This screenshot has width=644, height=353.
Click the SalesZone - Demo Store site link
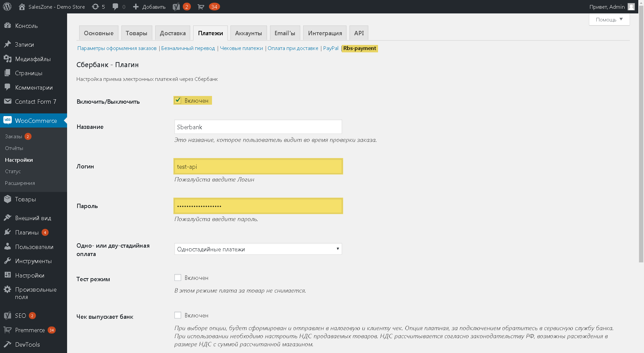pyautogui.click(x=56, y=7)
